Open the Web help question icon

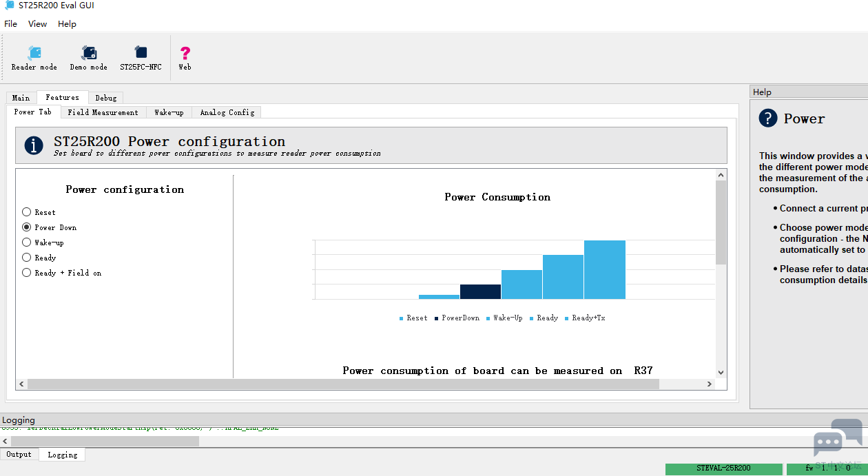[185, 58]
